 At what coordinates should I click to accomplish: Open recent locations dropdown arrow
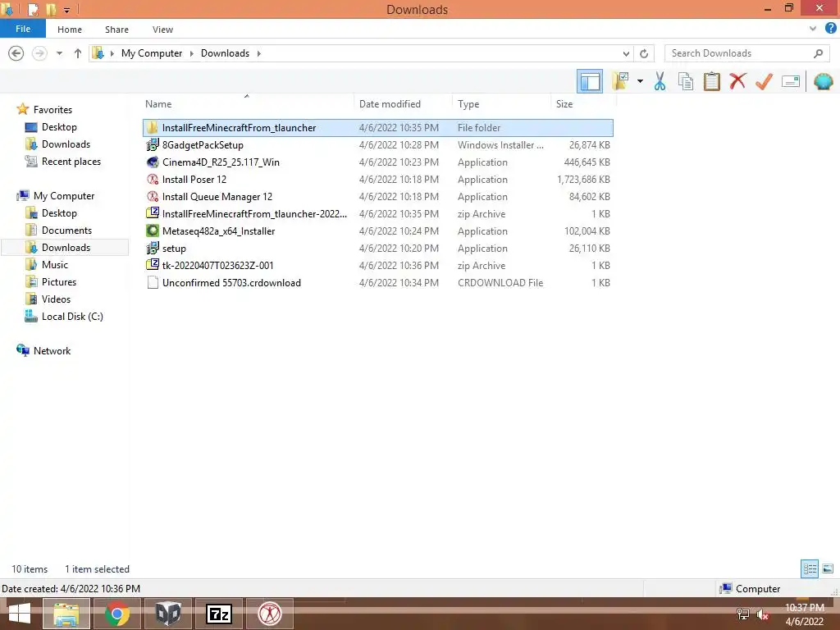click(59, 53)
